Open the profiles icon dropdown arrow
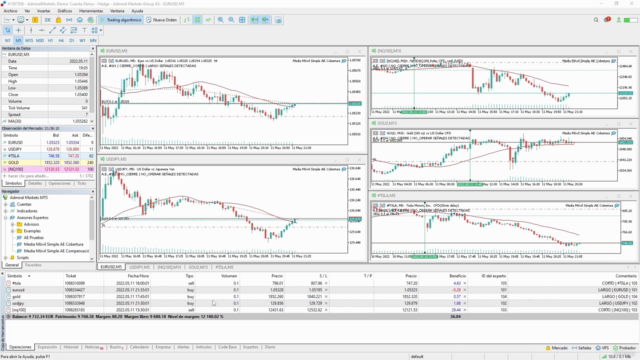The width and height of the screenshot is (640, 360). 27,20
